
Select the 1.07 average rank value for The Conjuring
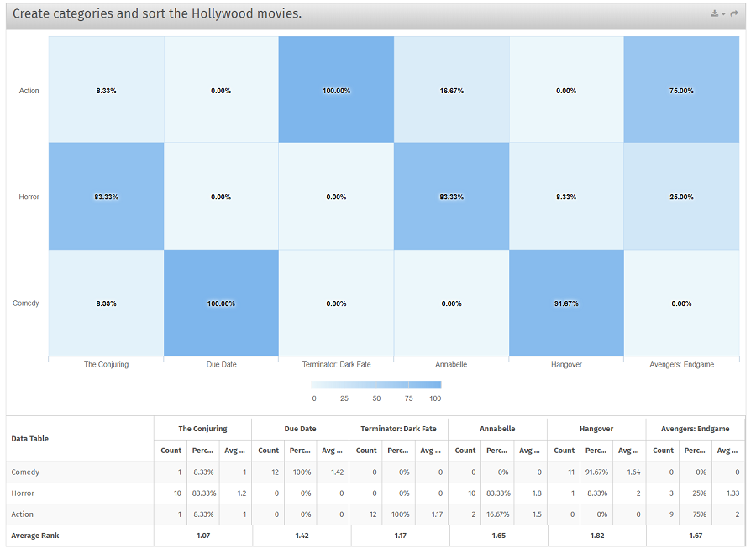[202, 535]
